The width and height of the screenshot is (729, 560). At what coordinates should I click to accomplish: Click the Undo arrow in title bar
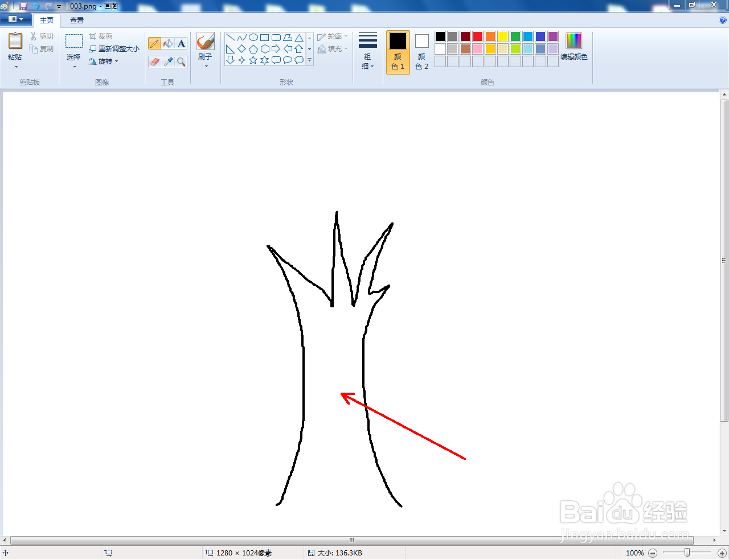point(36,6)
